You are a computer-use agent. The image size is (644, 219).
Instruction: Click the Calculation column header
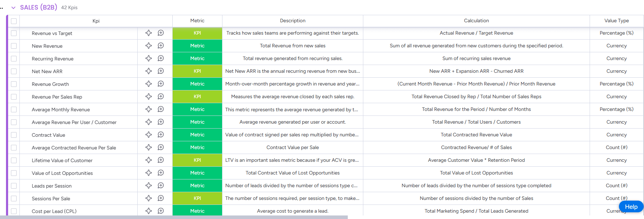476,21
